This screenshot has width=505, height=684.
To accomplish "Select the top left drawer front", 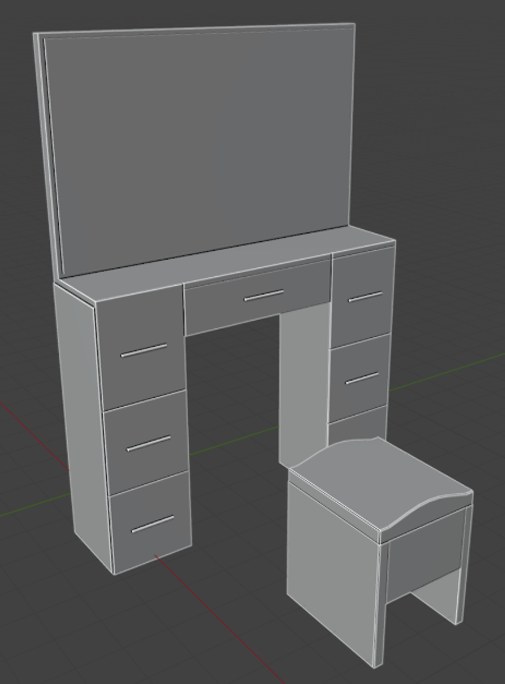I will tap(140, 349).
